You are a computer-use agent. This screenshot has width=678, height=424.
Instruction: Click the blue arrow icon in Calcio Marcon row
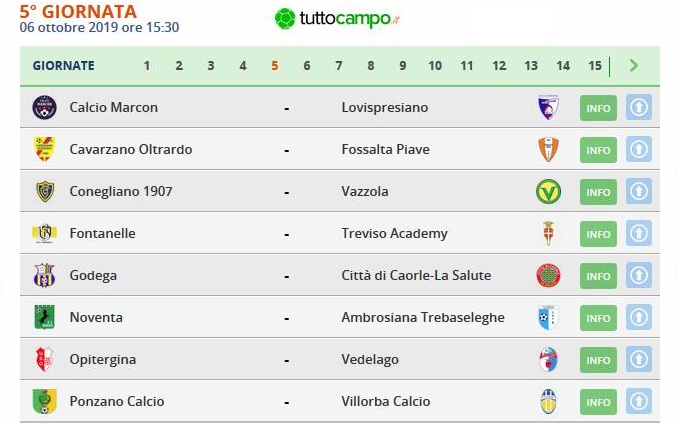(x=639, y=107)
